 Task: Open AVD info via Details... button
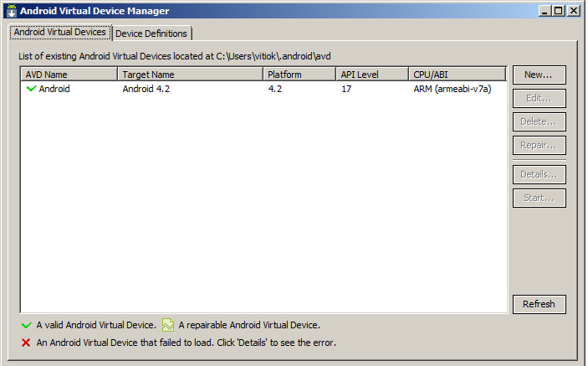click(539, 174)
